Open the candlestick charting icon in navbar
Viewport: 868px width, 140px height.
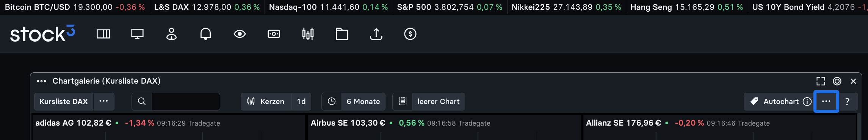[x=308, y=34]
